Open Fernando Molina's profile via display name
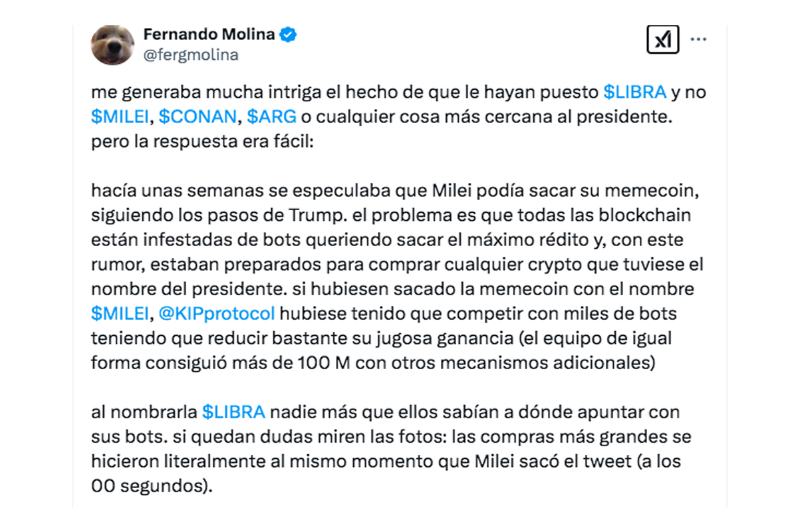The width and height of the screenshot is (798, 532). click(x=209, y=35)
